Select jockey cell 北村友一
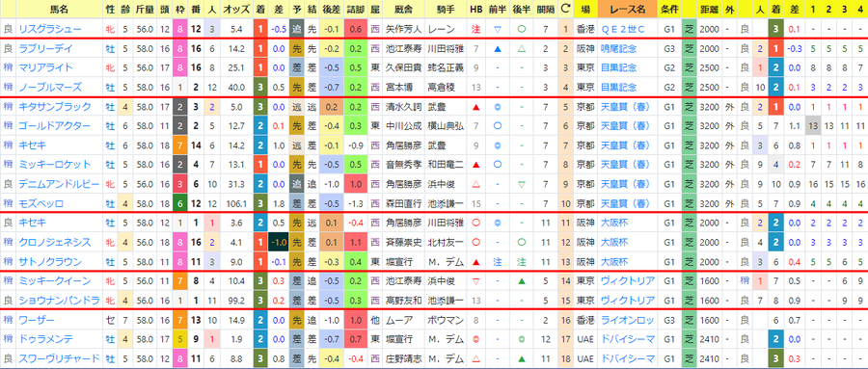 445,242
